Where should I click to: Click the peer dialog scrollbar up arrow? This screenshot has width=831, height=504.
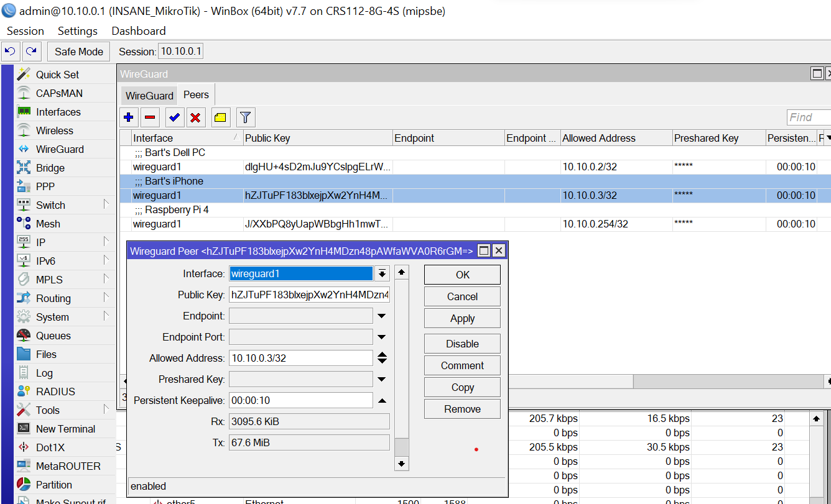[x=402, y=272]
